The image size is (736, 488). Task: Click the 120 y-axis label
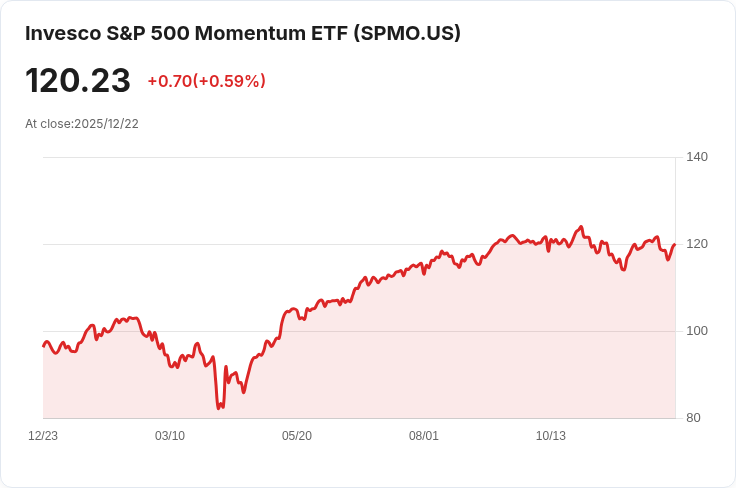pyautogui.click(x=697, y=244)
